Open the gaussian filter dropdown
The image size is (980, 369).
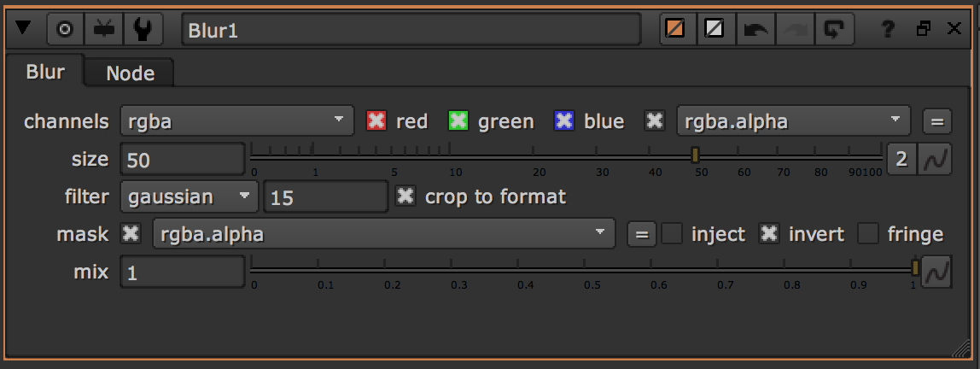(189, 196)
